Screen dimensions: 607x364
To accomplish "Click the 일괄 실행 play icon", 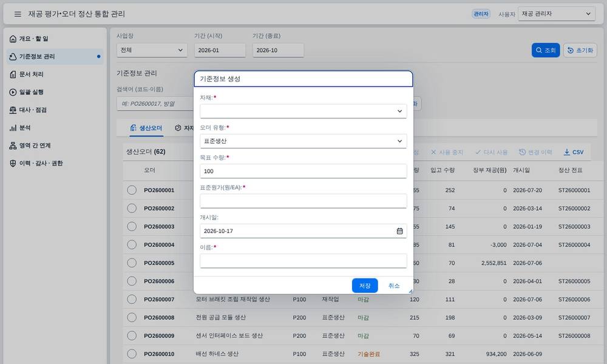I will 13,92.
